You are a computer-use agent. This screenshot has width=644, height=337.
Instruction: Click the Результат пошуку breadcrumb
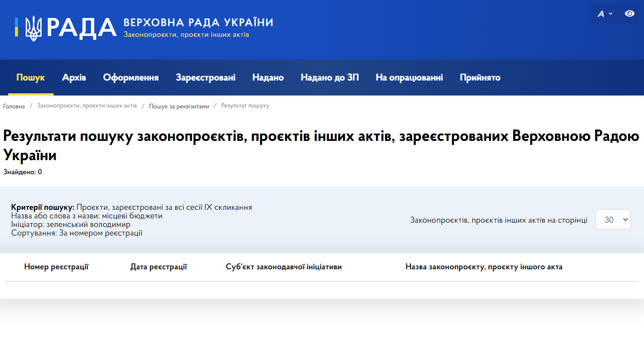(245, 105)
